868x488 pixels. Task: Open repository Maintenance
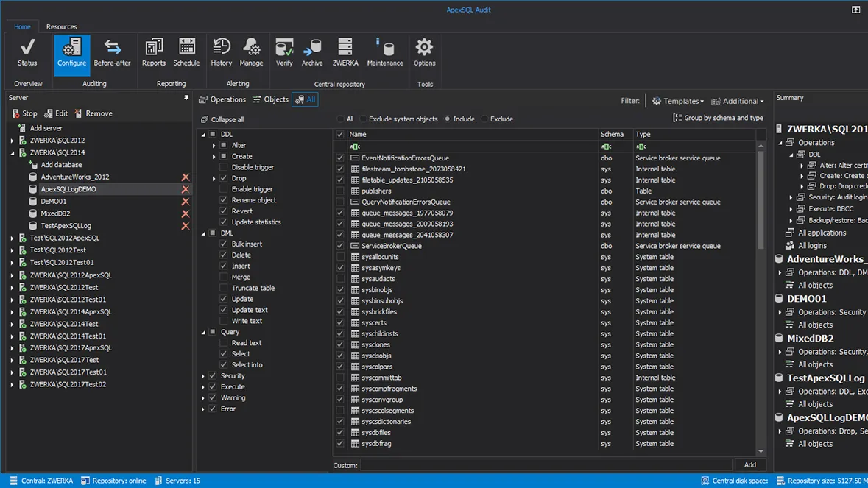point(385,53)
